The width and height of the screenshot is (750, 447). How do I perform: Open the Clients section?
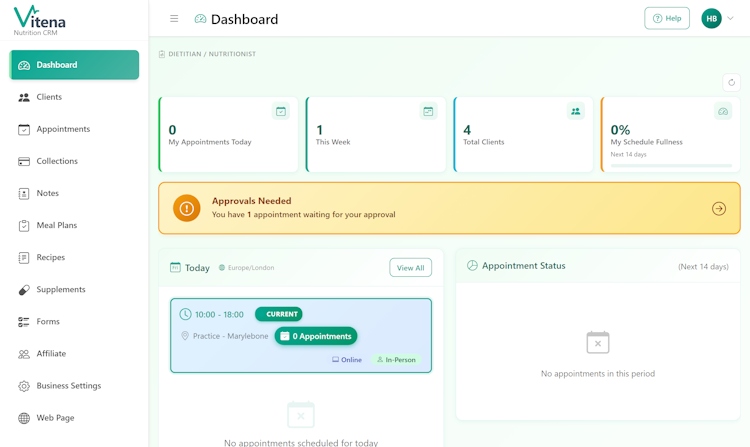[x=74, y=97]
